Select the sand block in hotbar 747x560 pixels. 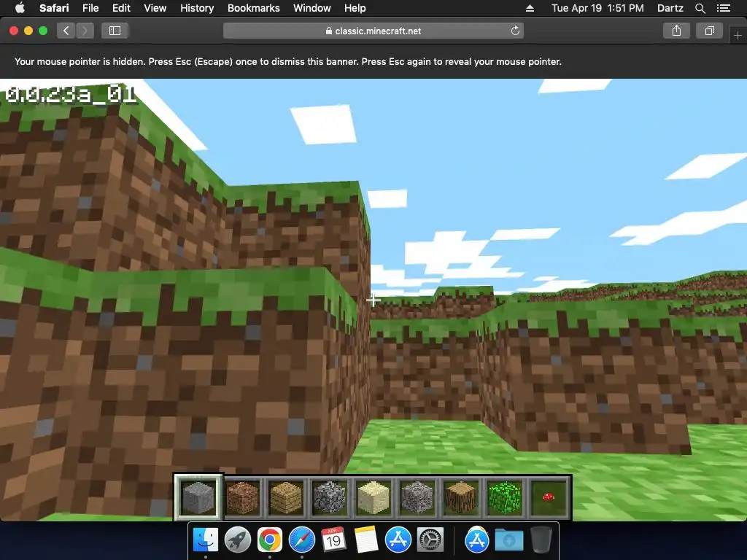point(373,497)
